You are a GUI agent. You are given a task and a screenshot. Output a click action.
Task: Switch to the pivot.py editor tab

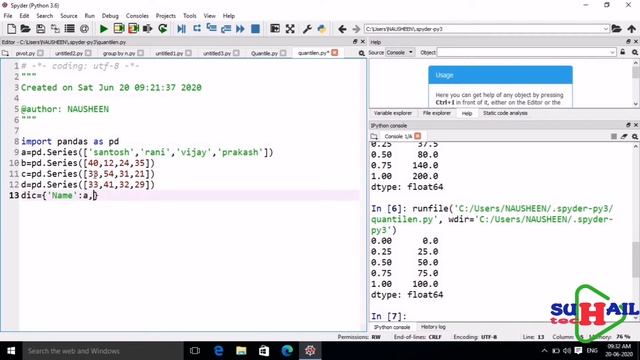[25, 53]
